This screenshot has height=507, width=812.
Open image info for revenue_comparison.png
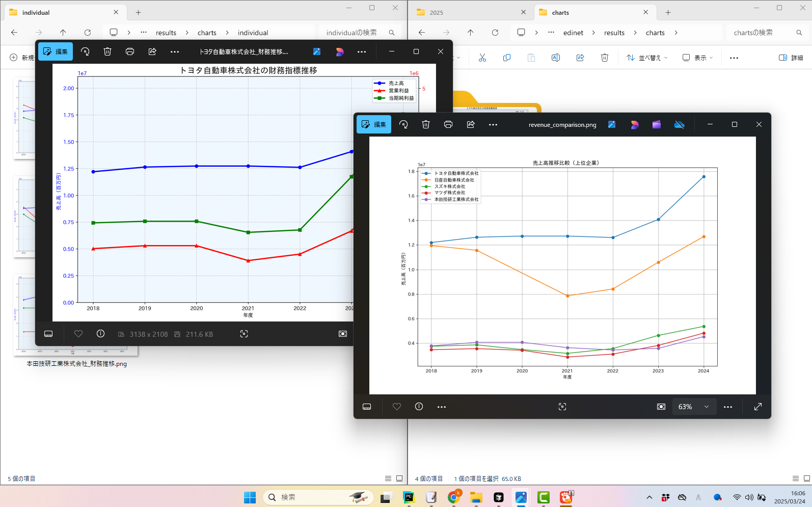419,407
